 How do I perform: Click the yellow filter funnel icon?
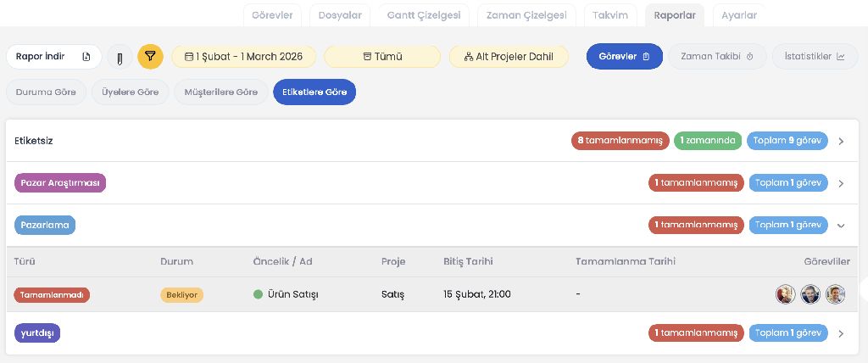pos(150,57)
